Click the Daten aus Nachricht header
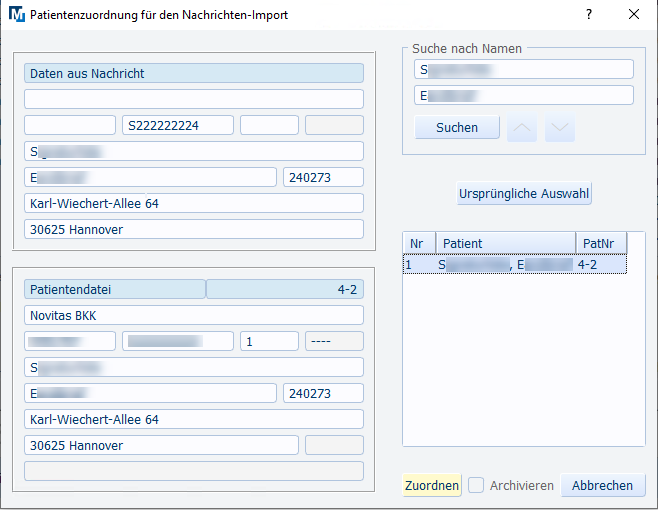The height and width of the screenshot is (510, 658). (x=194, y=73)
